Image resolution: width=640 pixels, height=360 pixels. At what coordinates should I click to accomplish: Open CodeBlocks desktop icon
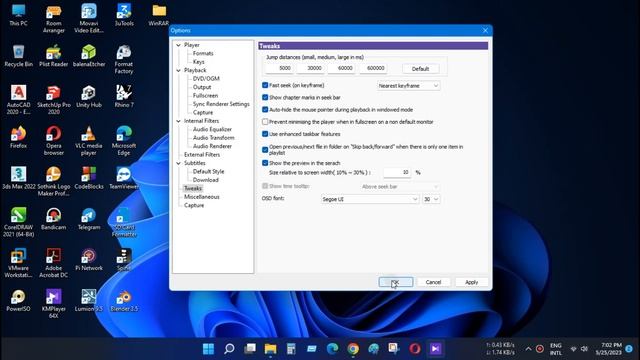pos(89,178)
